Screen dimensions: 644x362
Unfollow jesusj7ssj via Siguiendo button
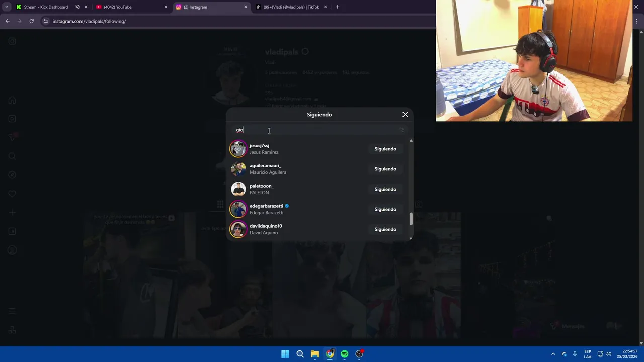pos(385,149)
